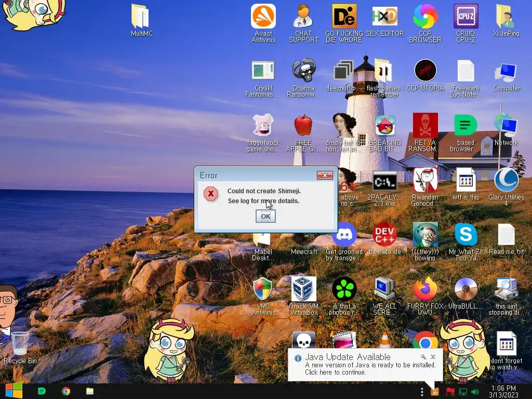
Task: Close the Java Update Available notification
Action: tap(433, 356)
